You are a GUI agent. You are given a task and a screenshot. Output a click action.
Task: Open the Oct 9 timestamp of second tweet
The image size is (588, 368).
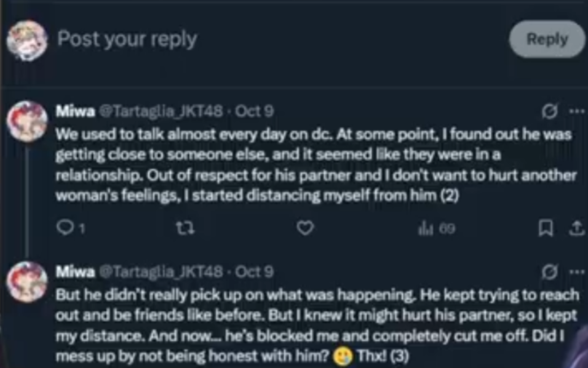[x=254, y=272]
